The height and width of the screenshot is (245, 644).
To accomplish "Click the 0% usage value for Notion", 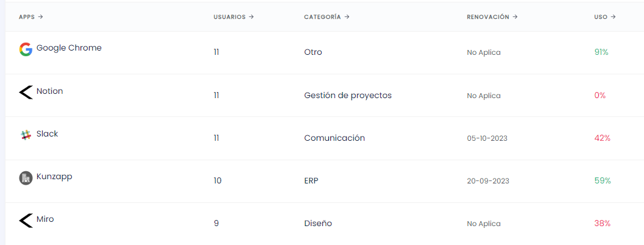I will (x=600, y=95).
